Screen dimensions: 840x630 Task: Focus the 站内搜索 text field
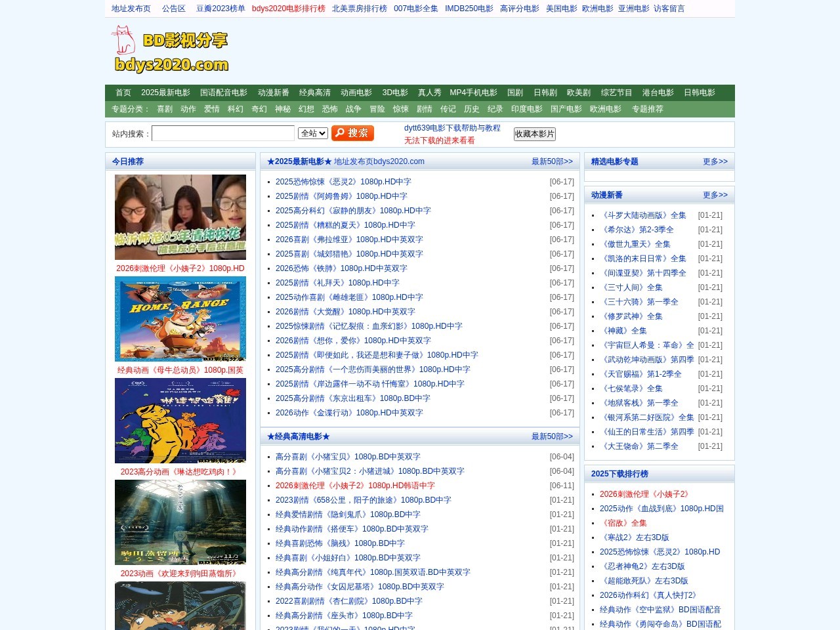[x=223, y=133]
